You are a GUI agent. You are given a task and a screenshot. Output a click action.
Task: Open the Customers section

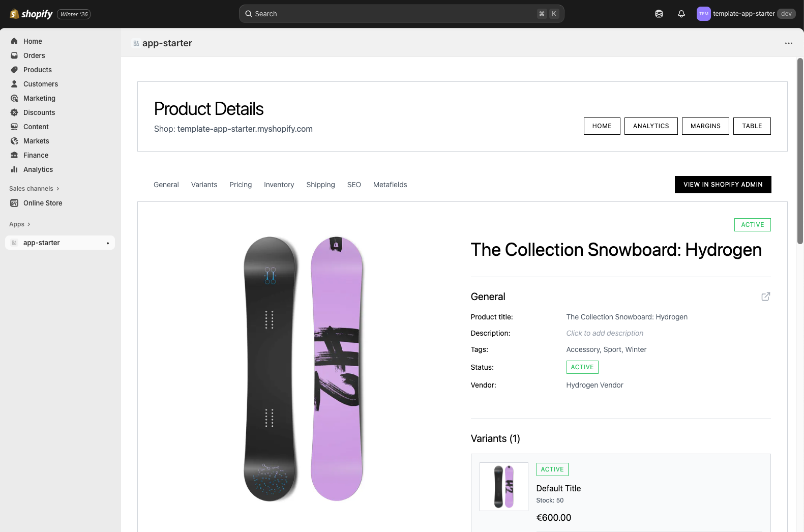(40, 84)
